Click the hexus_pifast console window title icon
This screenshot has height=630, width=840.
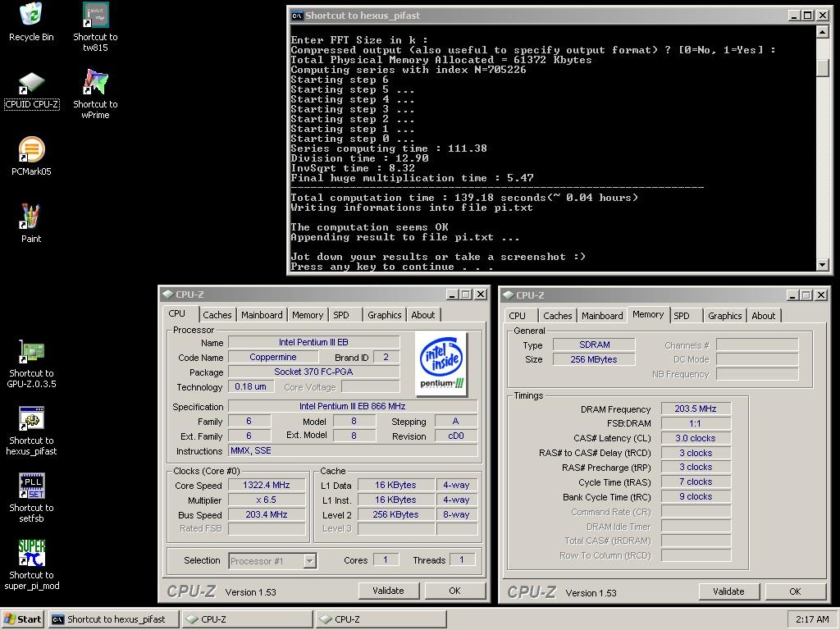click(297, 16)
